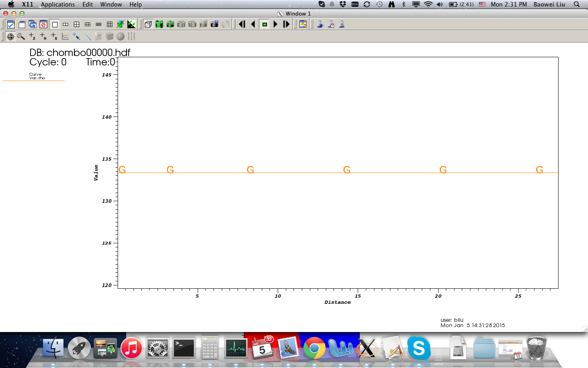This screenshot has width=588, height=368.
Task: Open Skype from the Dock
Action: tap(419, 348)
